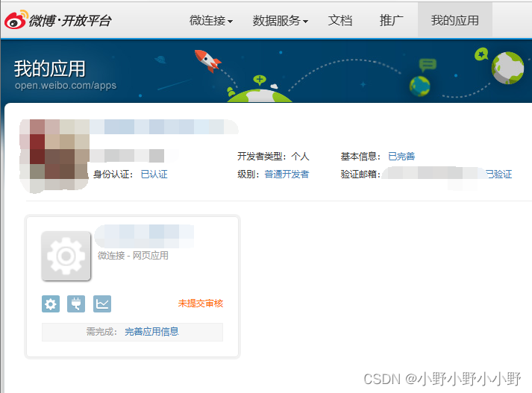Click the blurred developer avatar picture
The image size is (532, 393).
(x=54, y=155)
